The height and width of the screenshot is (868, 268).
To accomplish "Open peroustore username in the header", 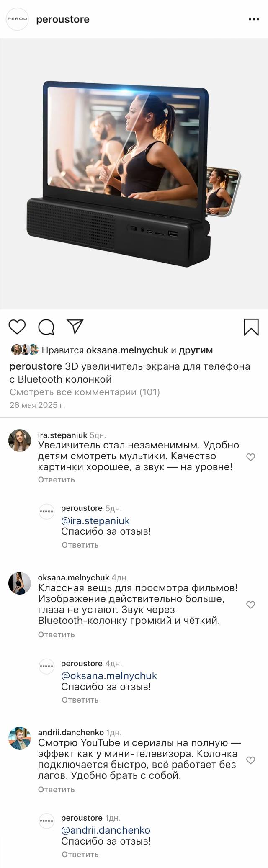I will point(63,19).
